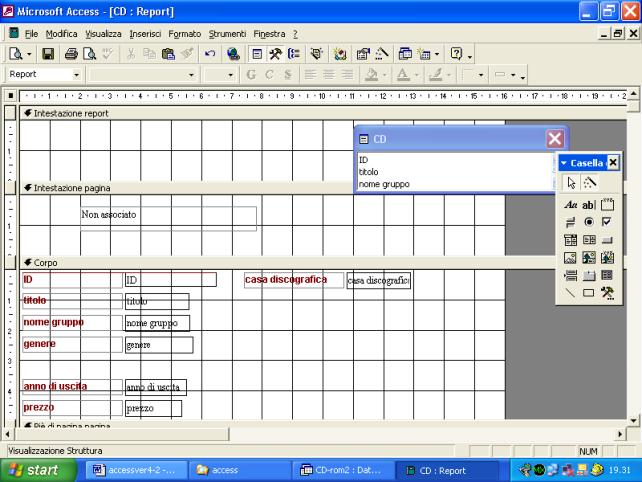Click More Controls hammer icon in toolbox
642x482 pixels.
coord(607,293)
